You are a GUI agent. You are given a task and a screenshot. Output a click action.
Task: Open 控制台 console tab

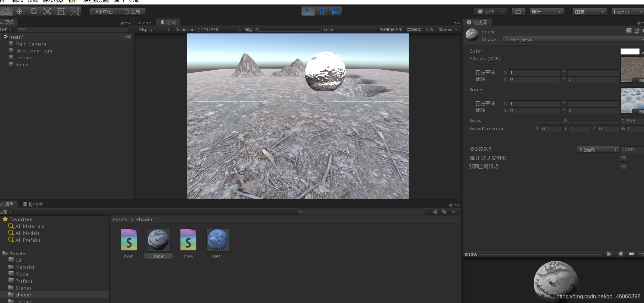pyautogui.click(x=33, y=204)
